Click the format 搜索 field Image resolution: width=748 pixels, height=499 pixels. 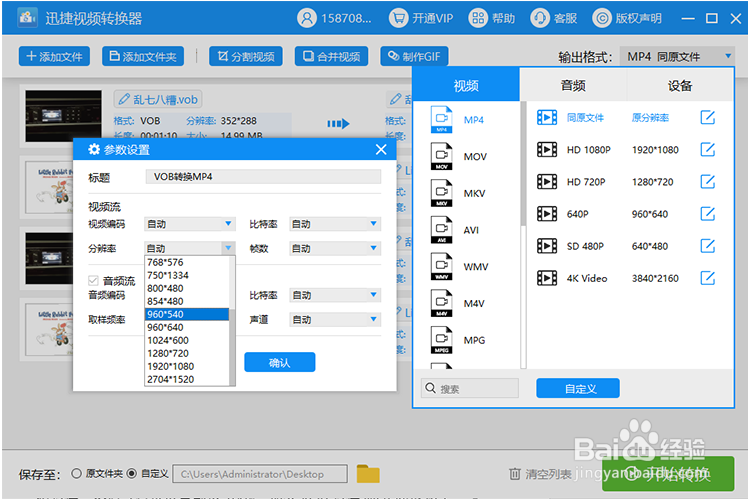click(x=470, y=388)
